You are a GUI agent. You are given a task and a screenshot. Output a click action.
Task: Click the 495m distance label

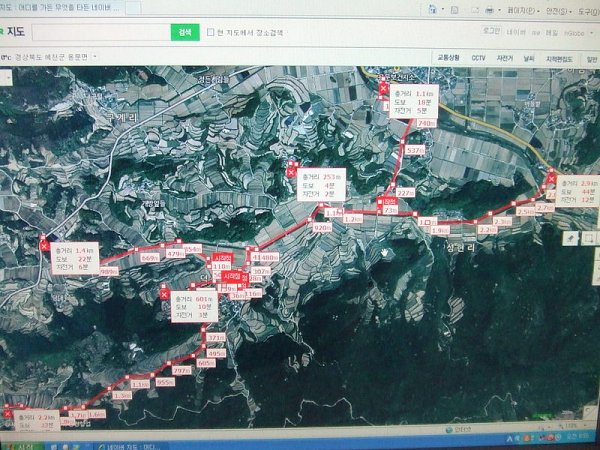pyautogui.click(x=216, y=354)
